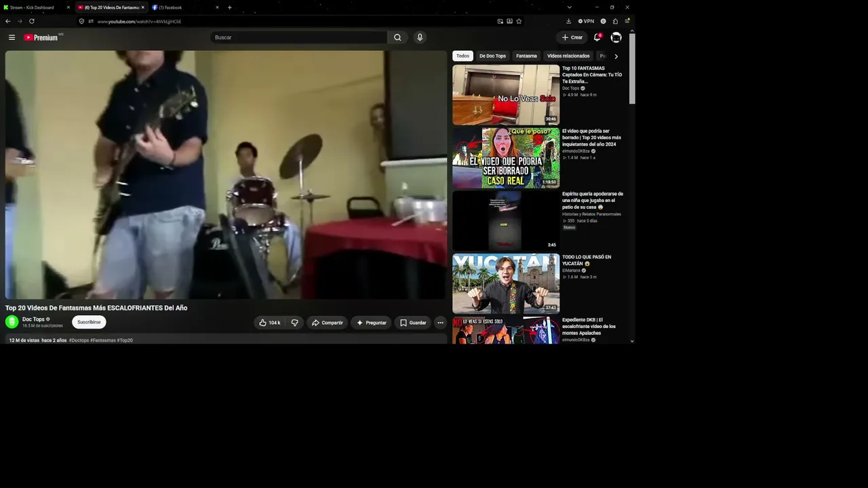Go to YouTube Premium home logo
This screenshot has height=488, width=868.
41,37
